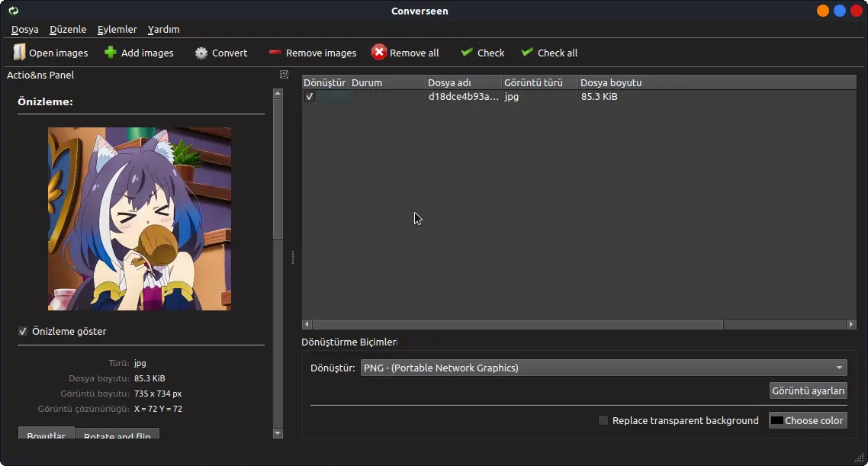Image resolution: width=868 pixels, height=466 pixels.
Task: Sort by the Dosya adı column header
Action: coord(463,82)
